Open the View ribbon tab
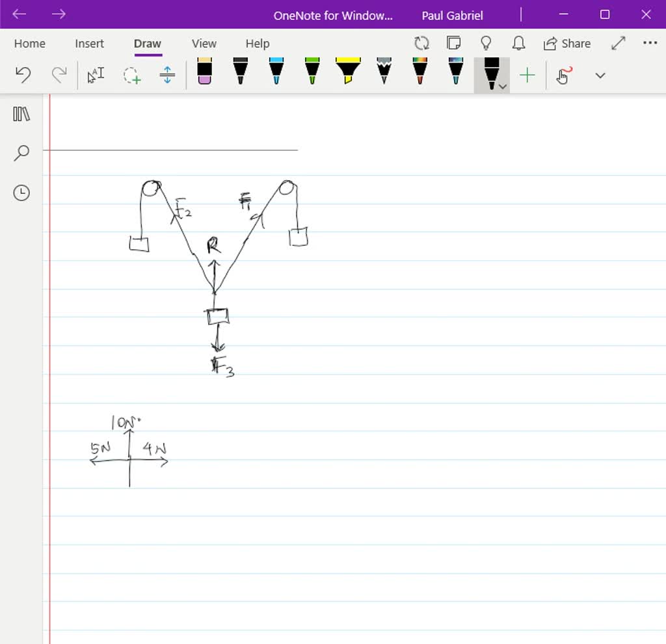The width and height of the screenshot is (666, 644). pyautogui.click(x=204, y=43)
